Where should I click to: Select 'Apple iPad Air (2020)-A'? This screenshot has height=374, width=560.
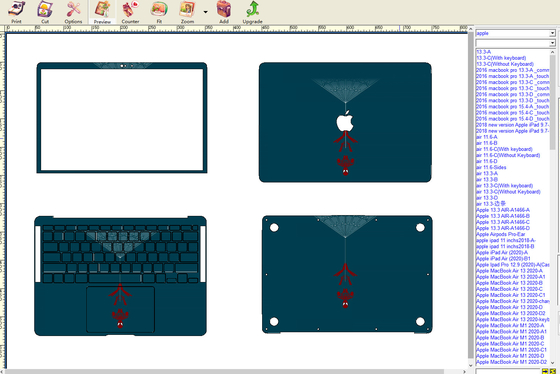(x=502, y=252)
